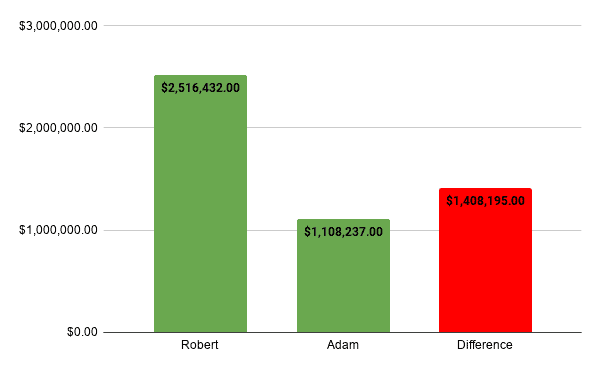
Task: Click the $2,516,432.00 data label
Action: [x=201, y=88]
